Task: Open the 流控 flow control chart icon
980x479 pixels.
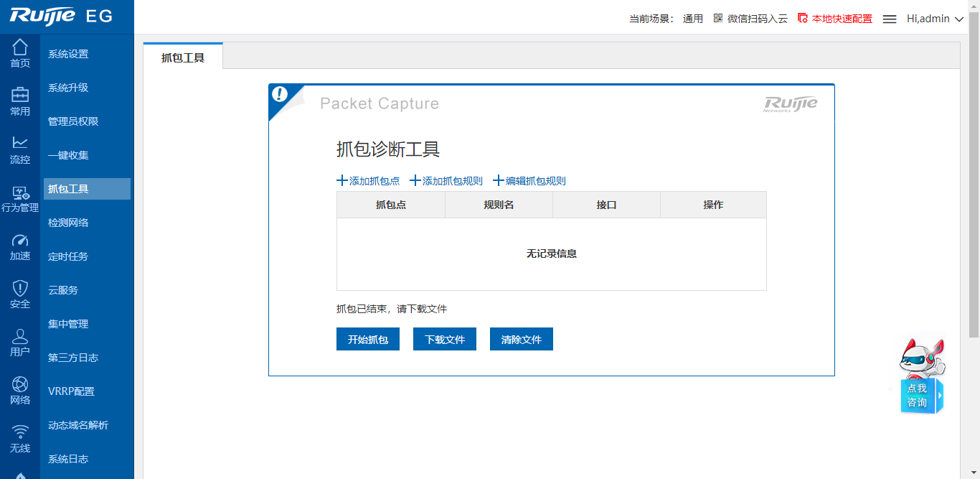Action: pyautogui.click(x=20, y=144)
